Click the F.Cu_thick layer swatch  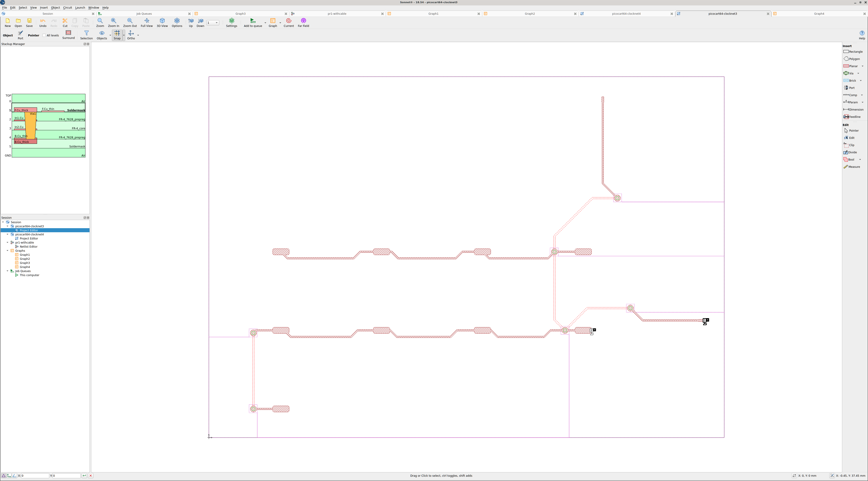25,110
